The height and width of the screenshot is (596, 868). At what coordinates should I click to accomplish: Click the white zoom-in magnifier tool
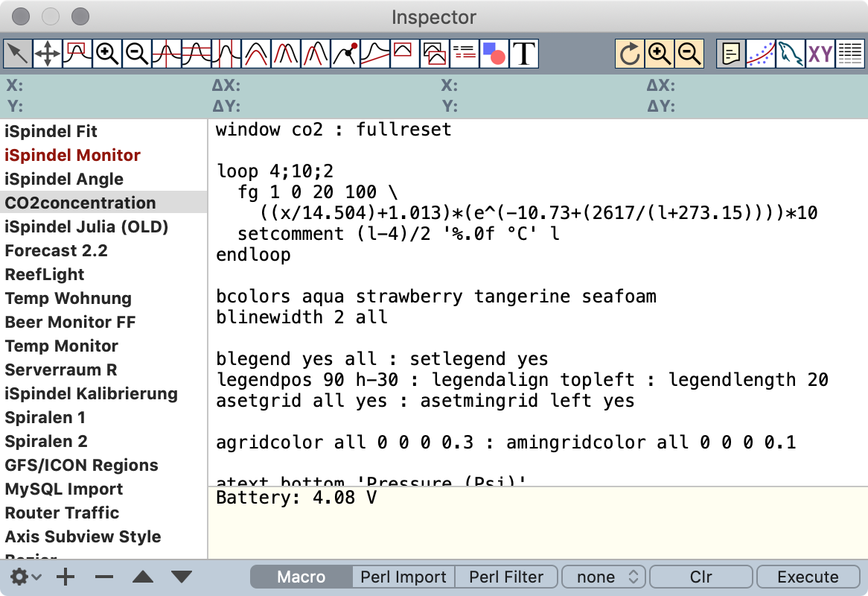[107, 54]
